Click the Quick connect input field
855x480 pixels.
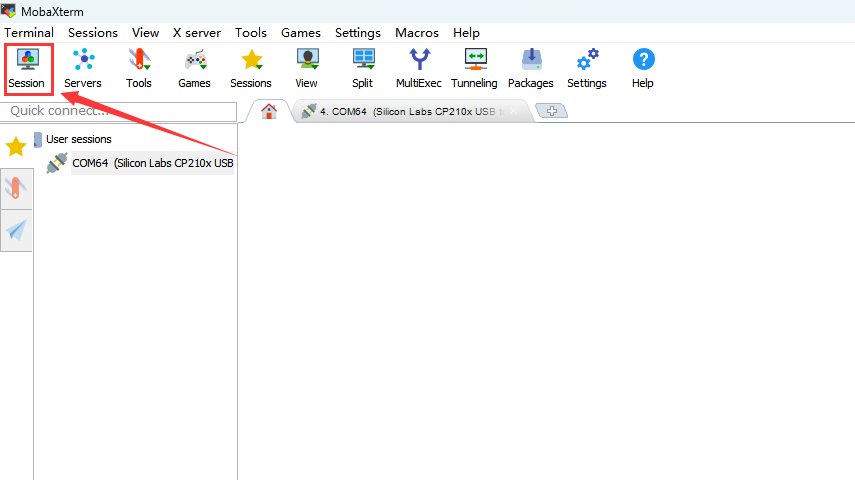[118, 111]
